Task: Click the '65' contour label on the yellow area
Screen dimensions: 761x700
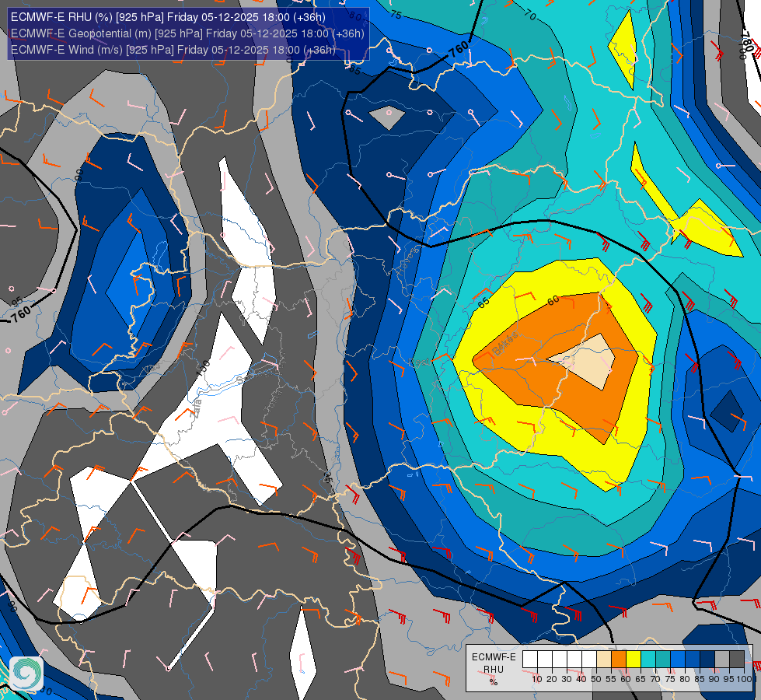Action: point(483,303)
